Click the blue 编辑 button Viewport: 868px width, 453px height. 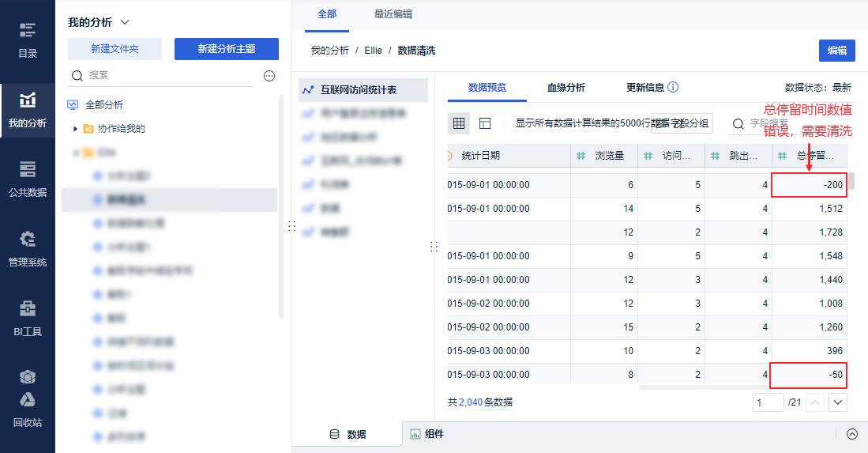(x=837, y=51)
